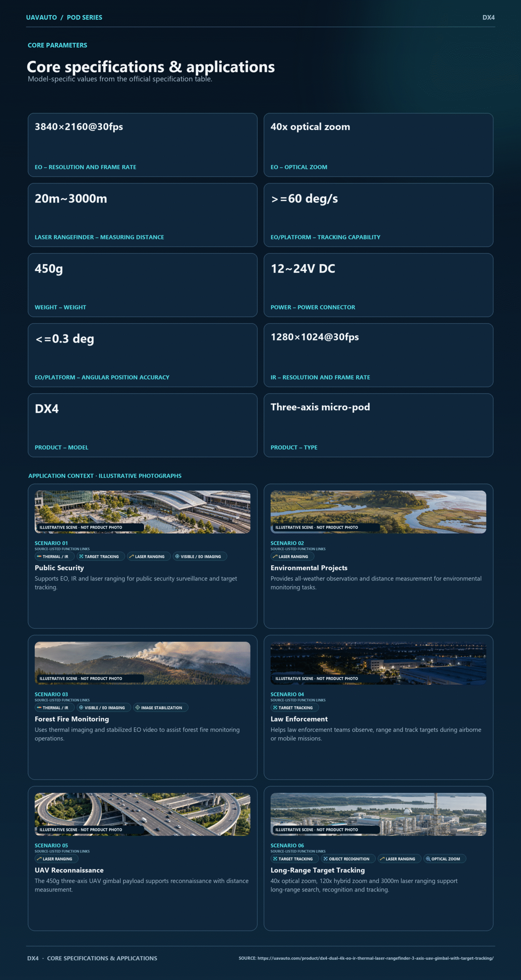Click Target Tracking icon in Law Enforcement card
The height and width of the screenshot is (980, 521).
click(275, 708)
